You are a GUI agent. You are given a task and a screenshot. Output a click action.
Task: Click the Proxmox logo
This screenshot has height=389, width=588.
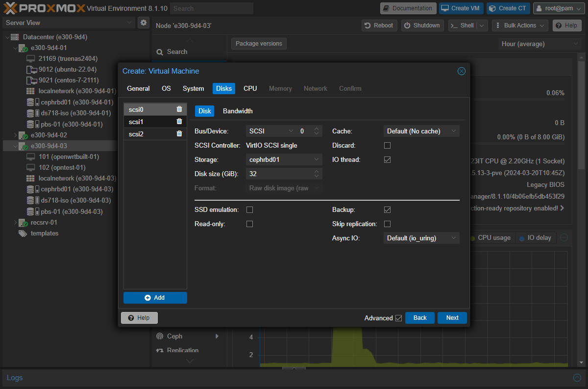44,8
